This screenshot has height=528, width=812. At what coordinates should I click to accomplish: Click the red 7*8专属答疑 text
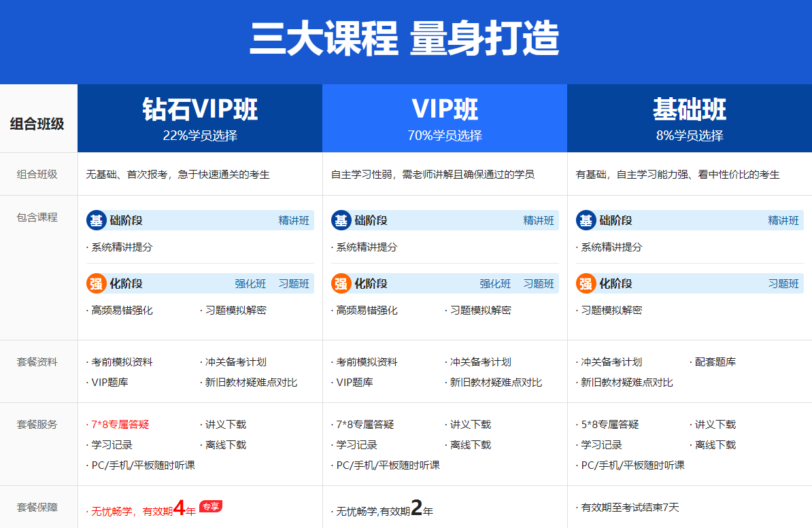pos(120,425)
